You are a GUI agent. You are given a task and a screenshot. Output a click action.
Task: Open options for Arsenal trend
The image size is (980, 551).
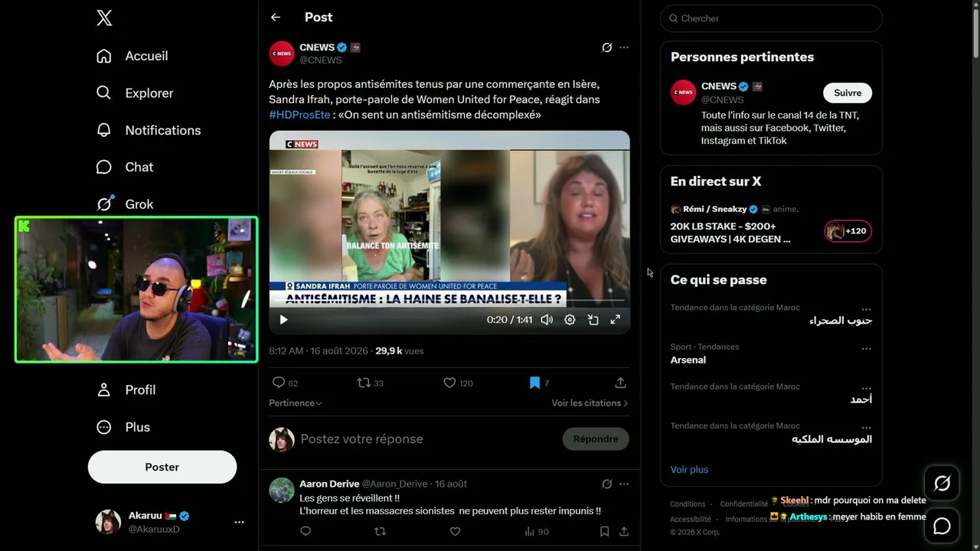point(866,348)
